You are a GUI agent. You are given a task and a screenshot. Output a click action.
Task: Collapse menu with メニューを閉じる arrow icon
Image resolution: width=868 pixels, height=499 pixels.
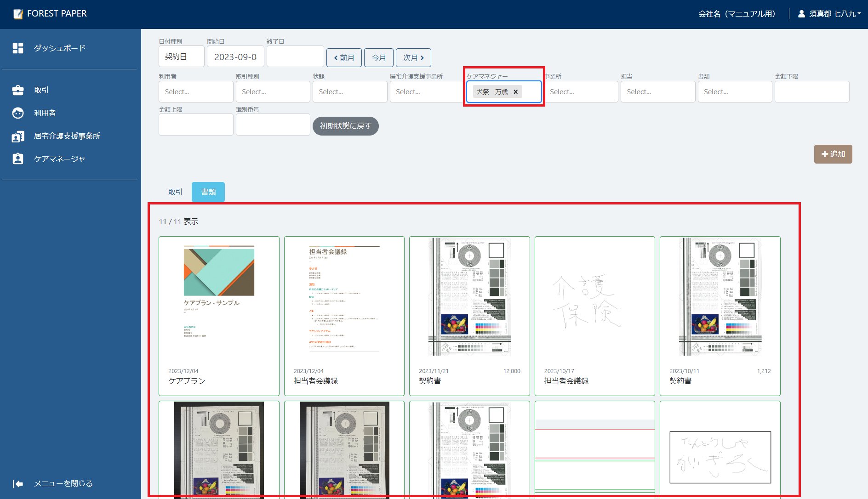[x=18, y=483]
